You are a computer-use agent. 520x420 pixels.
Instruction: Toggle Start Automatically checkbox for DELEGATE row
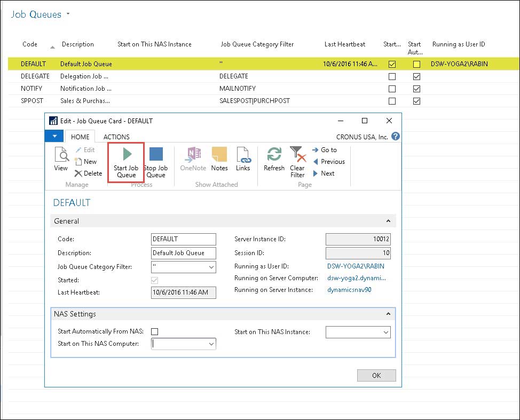click(417, 76)
